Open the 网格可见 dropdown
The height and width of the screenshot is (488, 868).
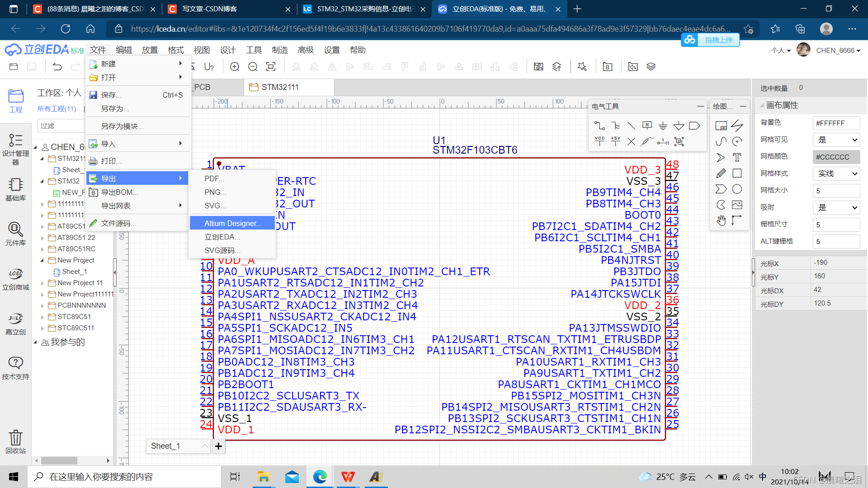pyautogui.click(x=836, y=140)
